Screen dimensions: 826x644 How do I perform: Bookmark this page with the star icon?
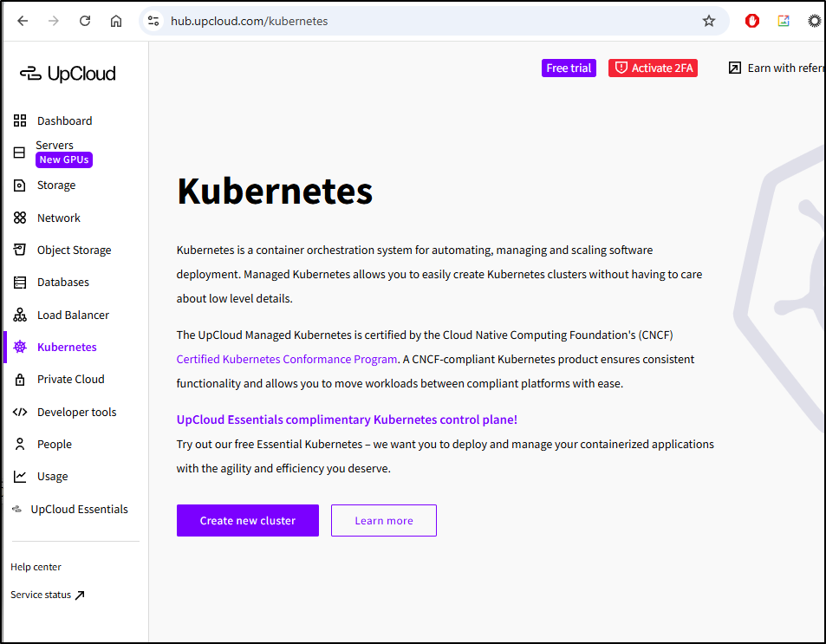709,21
